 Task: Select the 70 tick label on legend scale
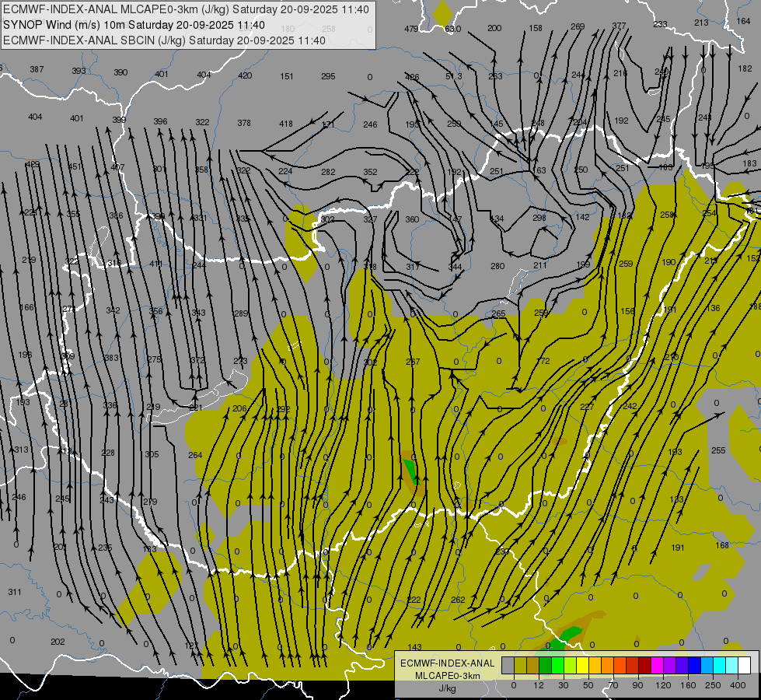[613, 685]
